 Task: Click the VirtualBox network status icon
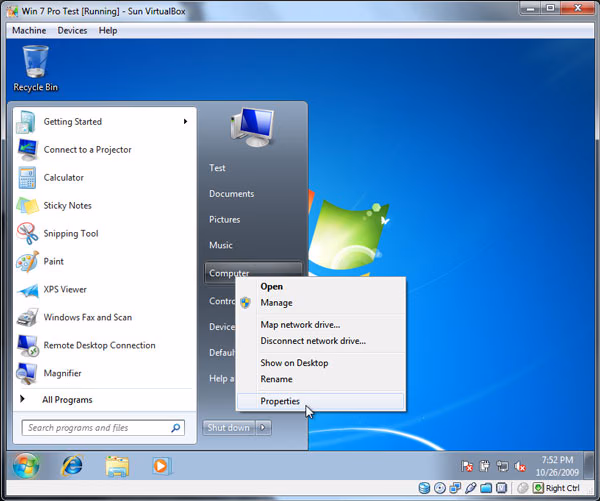(455, 488)
